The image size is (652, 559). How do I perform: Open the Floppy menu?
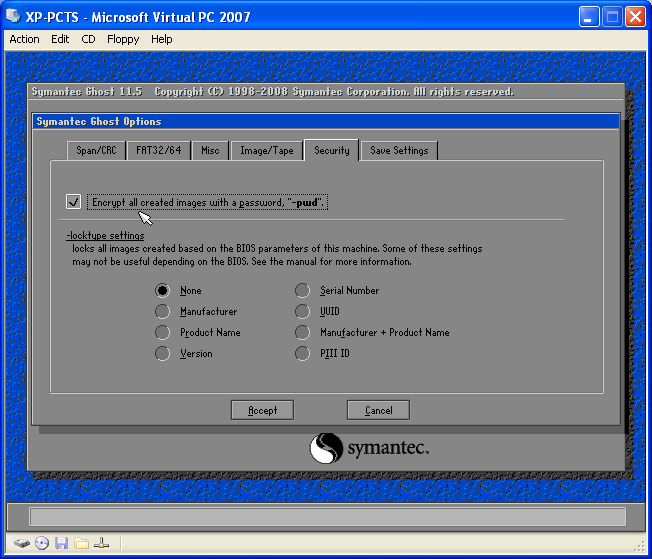(123, 39)
